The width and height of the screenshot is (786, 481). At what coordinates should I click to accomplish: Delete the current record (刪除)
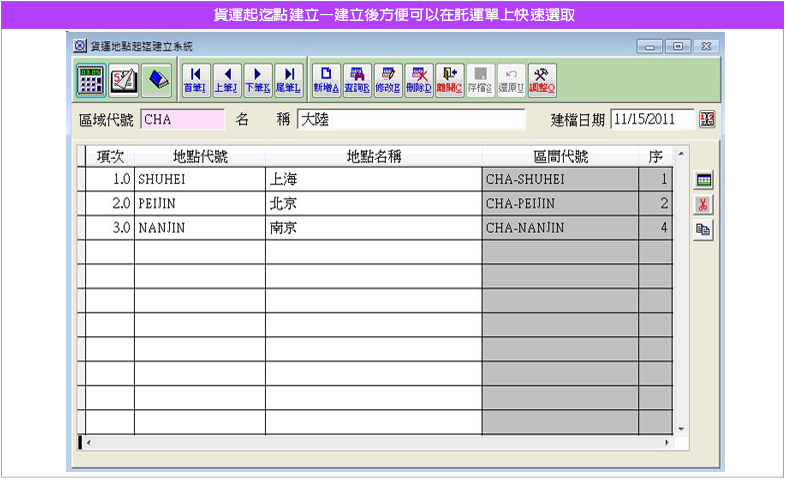pyautogui.click(x=419, y=79)
